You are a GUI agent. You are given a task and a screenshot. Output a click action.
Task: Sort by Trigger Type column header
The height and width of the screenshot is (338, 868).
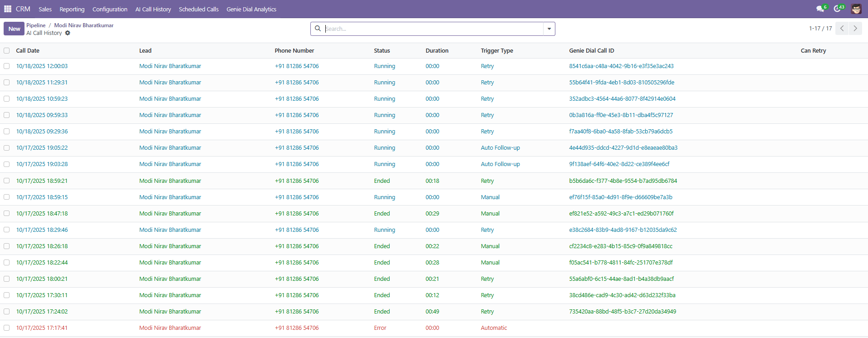(x=497, y=51)
